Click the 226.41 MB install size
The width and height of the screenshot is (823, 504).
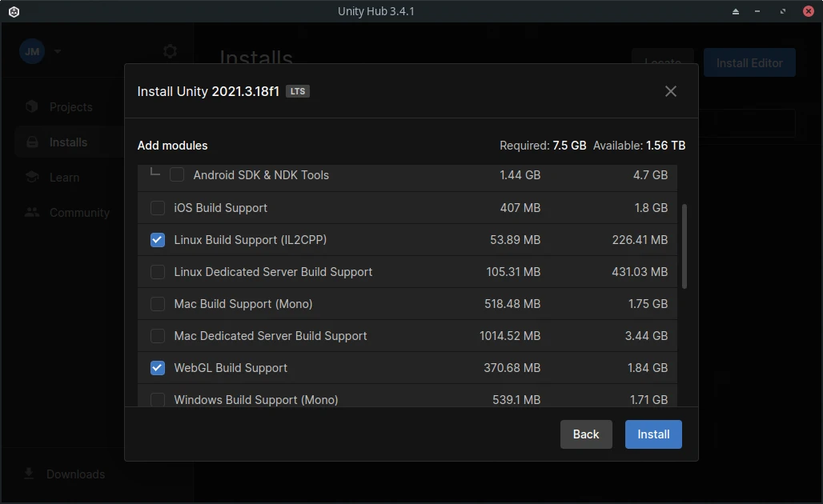coord(640,240)
